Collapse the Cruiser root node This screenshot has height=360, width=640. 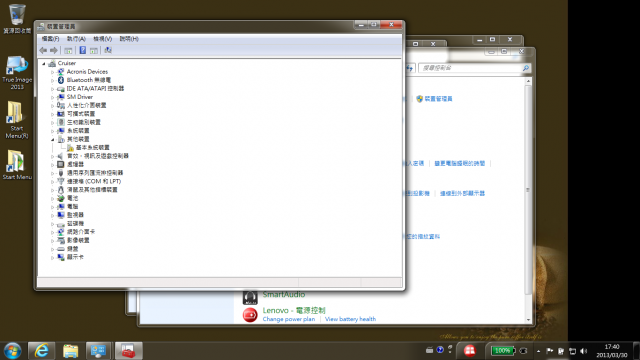click(x=44, y=63)
